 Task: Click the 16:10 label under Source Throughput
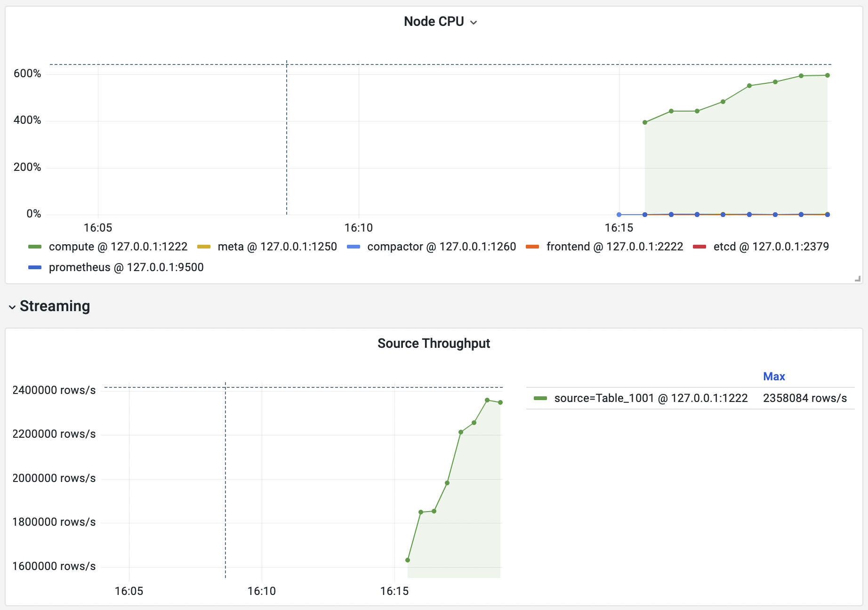(x=262, y=591)
